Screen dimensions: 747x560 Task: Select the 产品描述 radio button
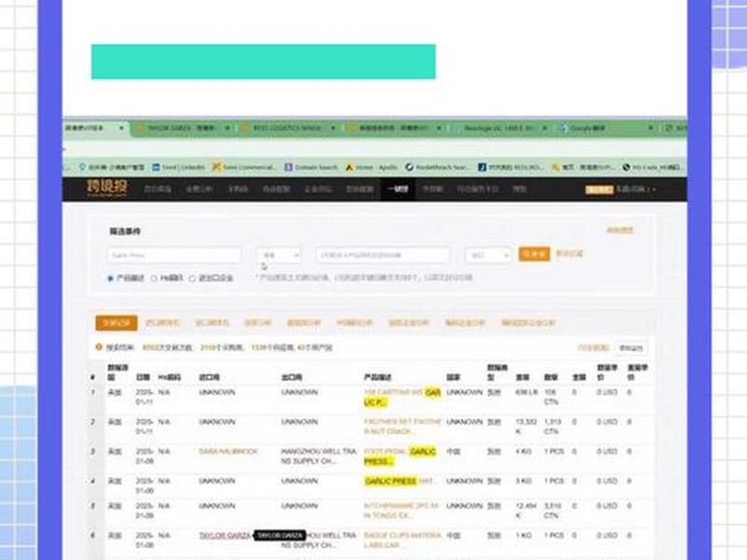click(x=110, y=278)
